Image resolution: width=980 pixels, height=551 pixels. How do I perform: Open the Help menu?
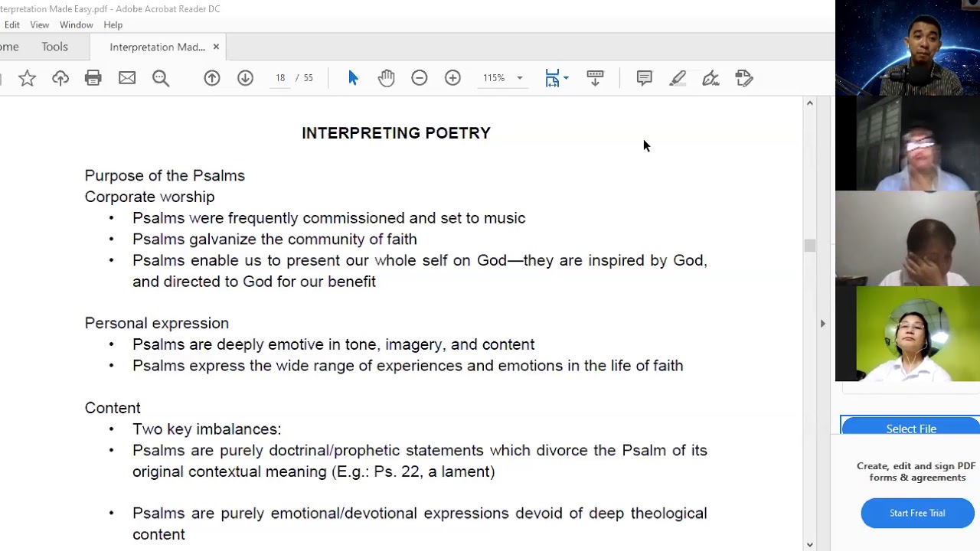(x=113, y=24)
